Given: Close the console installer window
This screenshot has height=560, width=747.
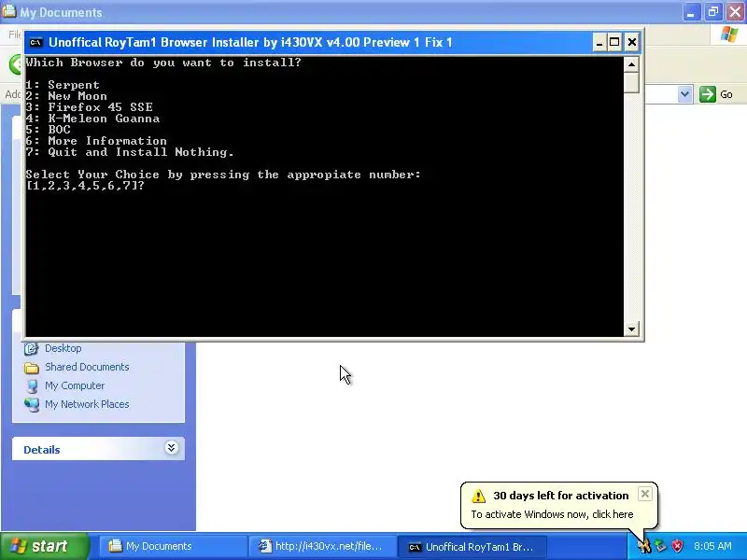Looking at the screenshot, I should click(x=632, y=42).
